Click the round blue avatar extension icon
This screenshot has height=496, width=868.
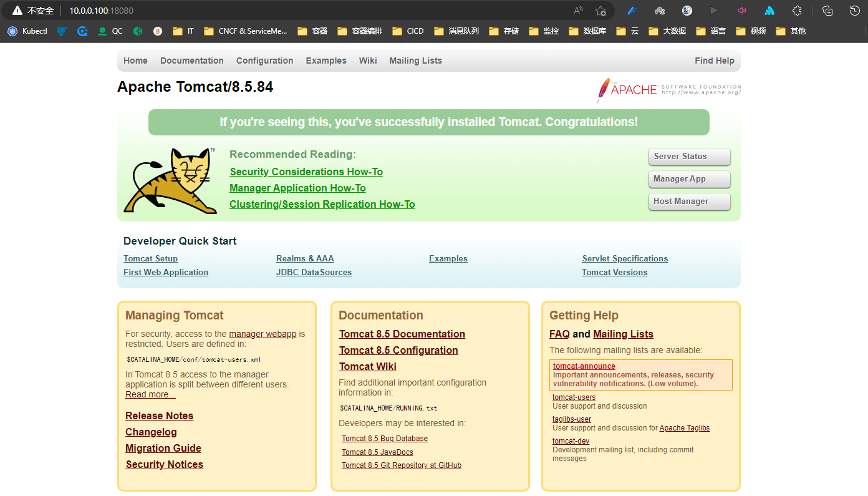687,11
